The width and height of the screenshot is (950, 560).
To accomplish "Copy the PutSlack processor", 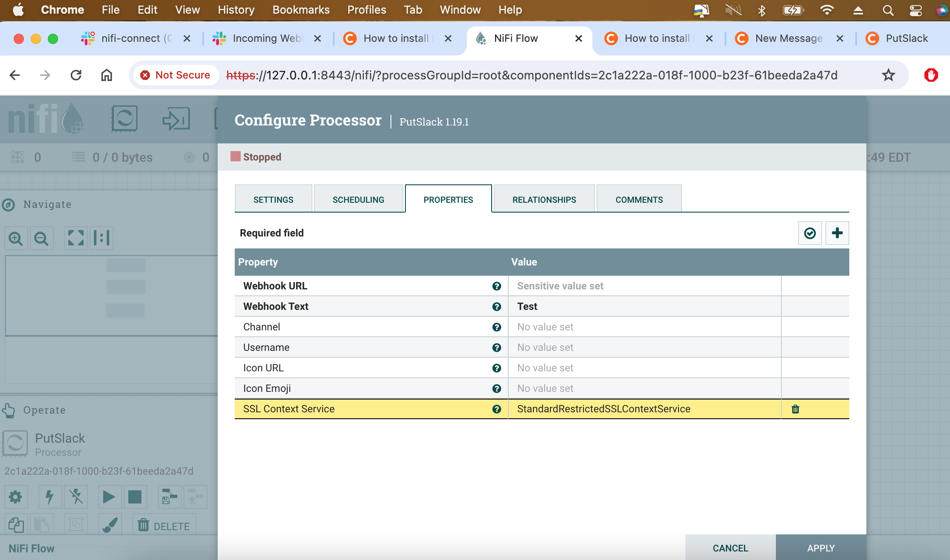I will [16, 525].
